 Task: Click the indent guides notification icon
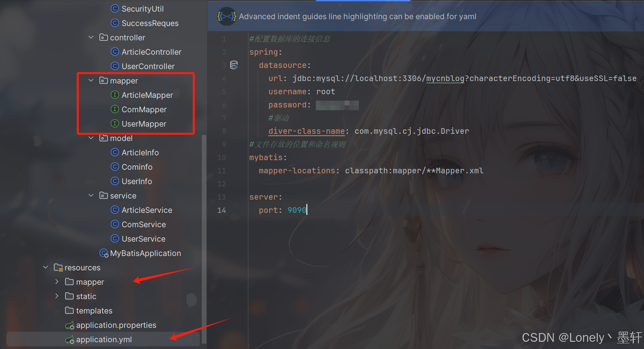[226, 16]
